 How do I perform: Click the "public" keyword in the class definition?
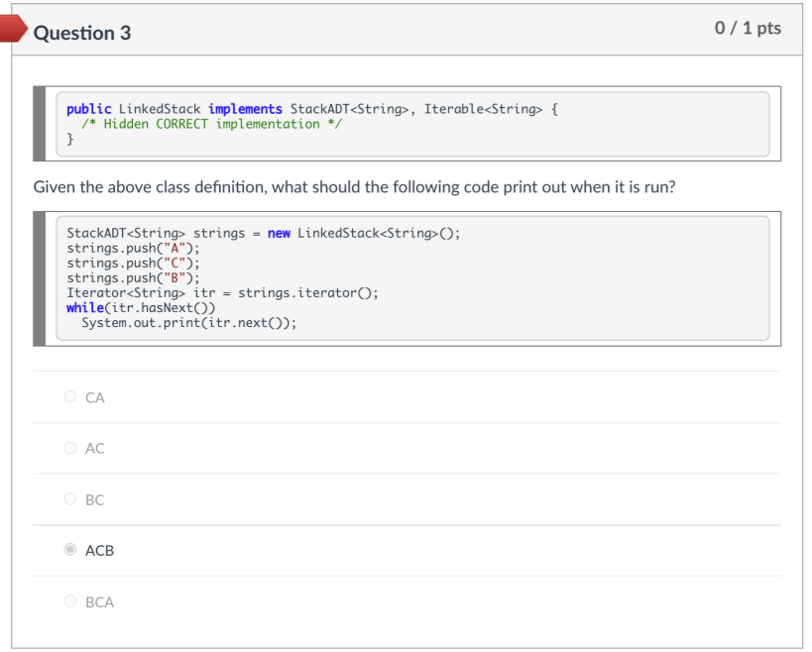pos(88,109)
